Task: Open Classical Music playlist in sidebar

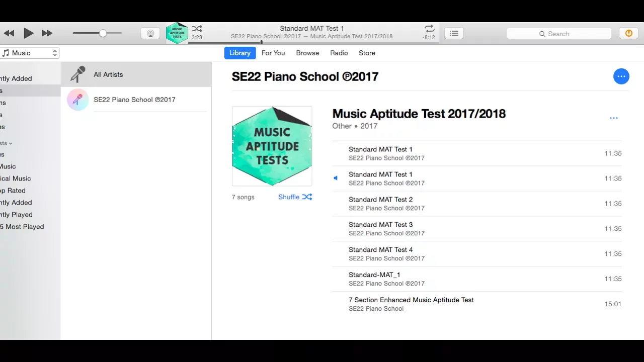Action: point(16,178)
